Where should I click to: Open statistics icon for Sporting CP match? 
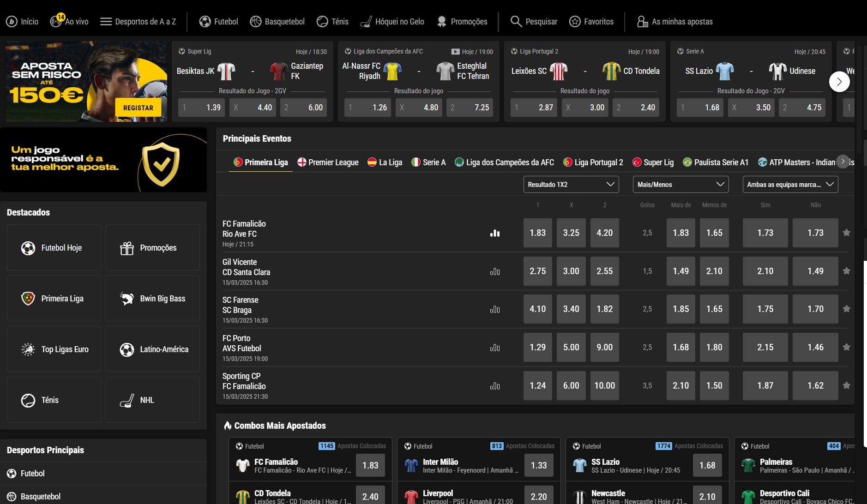(495, 386)
